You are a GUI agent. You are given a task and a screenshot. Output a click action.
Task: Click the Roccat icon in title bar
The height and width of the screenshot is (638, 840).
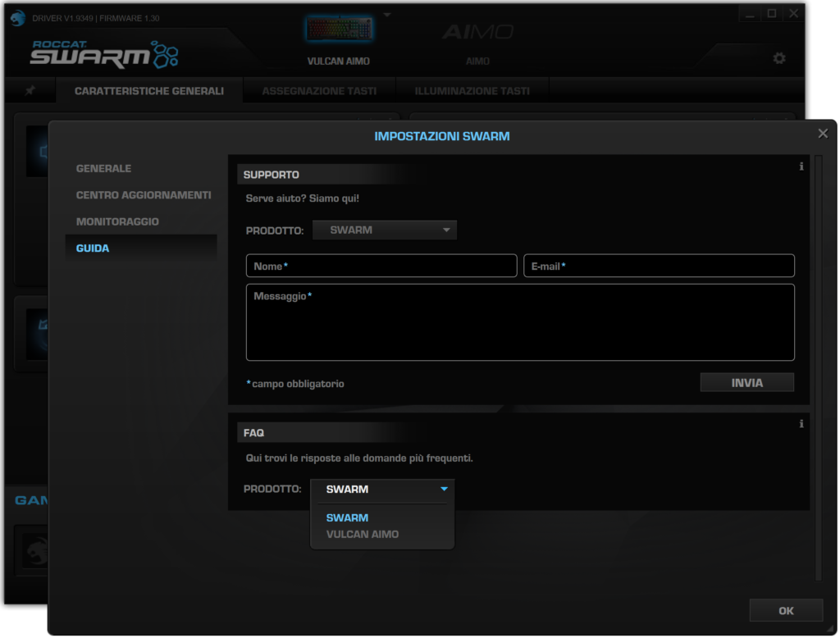pyautogui.click(x=18, y=18)
